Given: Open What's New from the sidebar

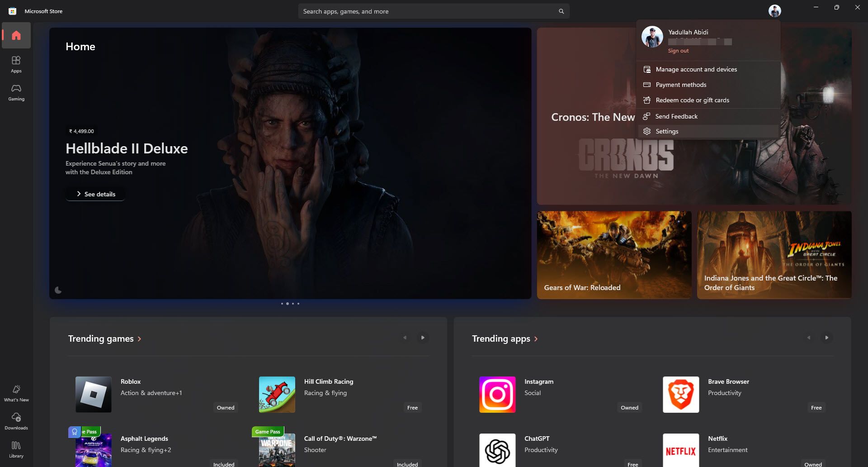Looking at the screenshot, I should pyautogui.click(x=16, y=392).
